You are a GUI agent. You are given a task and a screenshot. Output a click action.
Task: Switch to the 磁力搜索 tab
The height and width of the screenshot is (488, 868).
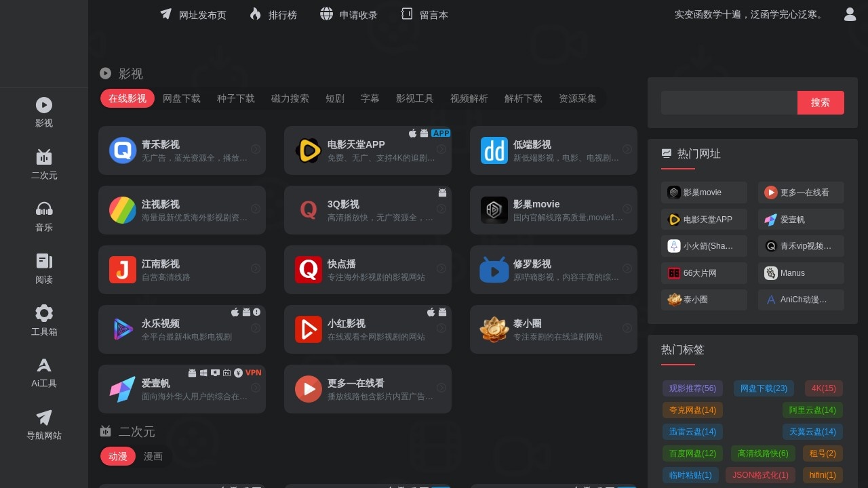(x=290, y=98)
